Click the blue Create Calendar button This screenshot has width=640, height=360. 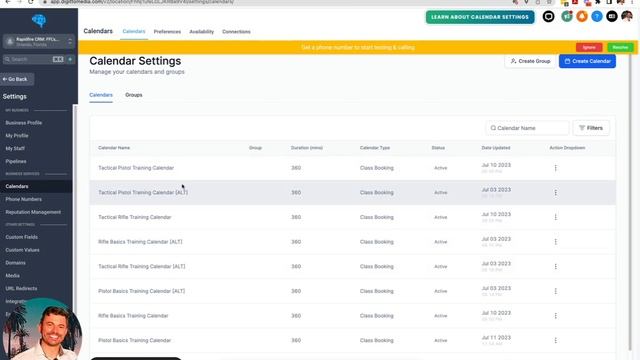(x=587, y=61)
